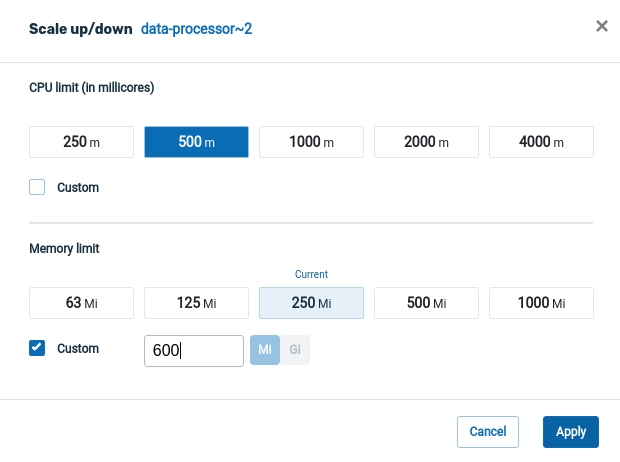The width and height of the screenshot is (620, 462).
Task: Select the 500 m CPU limit
Action: 196,142
